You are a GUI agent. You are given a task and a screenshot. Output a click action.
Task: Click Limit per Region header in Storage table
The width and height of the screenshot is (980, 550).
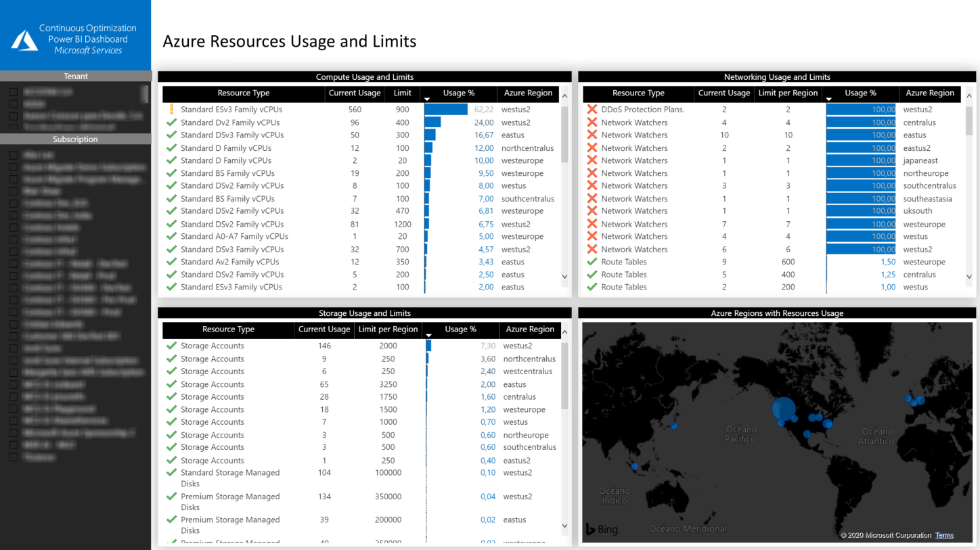(388, 329)
